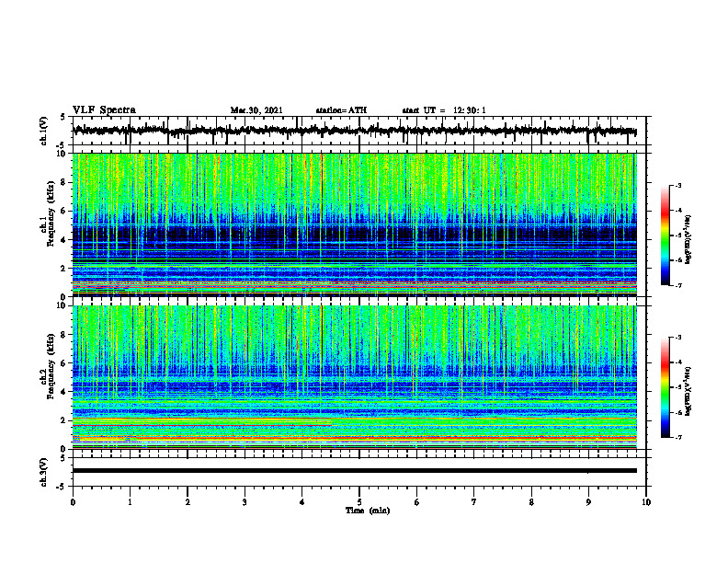728x563 pixels.
Task: Click time axis tick label "10"
Action: click(x=646, y=502)
